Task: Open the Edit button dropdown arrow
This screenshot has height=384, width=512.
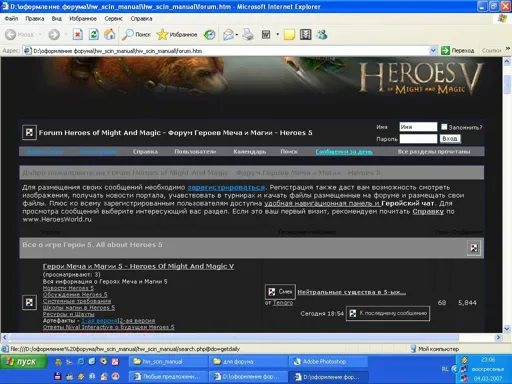Action: point(277,34)
